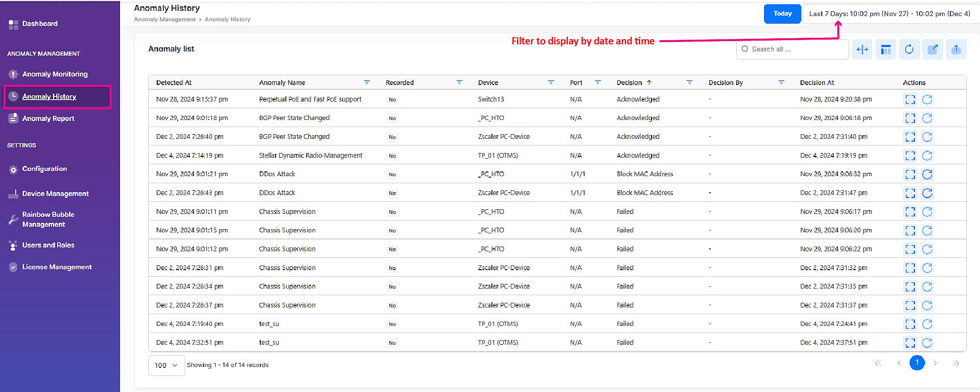Screen dimensions: 980x392
Task: Open Device Management settings
Action: click(55, 194)
